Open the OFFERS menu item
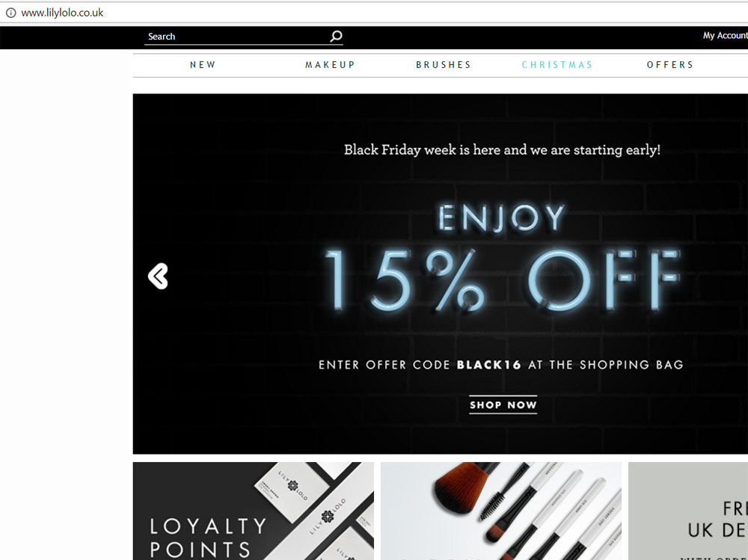 (669, 65)
